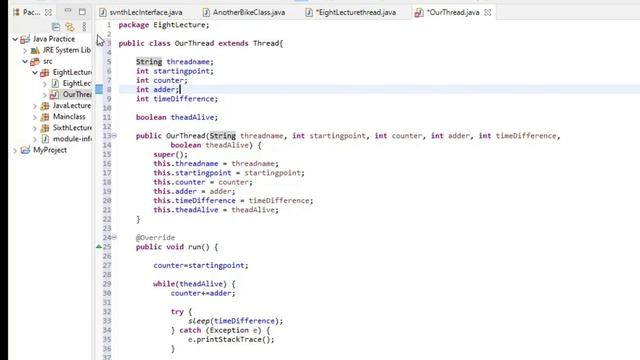The height and width of the screenshot is (360, 640).
Task: Expand the JavaLecture package
Action: pyautogui.click(x=35, y=106)
